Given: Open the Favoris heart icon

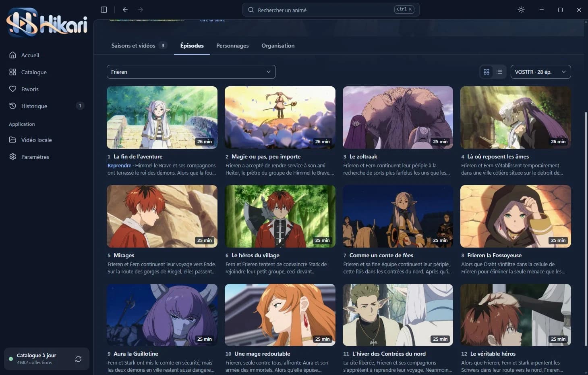Looking at the screenshot, I should (x=13, y=89).
